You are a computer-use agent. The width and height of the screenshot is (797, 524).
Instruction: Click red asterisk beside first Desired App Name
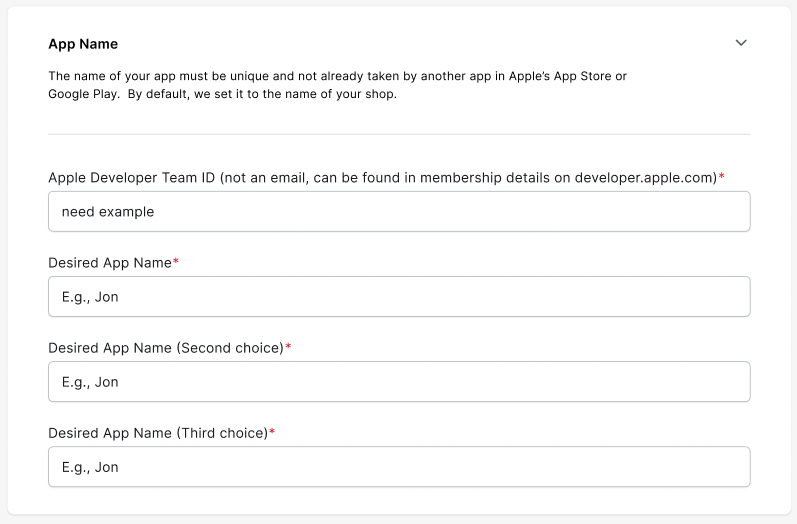(x=176, y=263)
